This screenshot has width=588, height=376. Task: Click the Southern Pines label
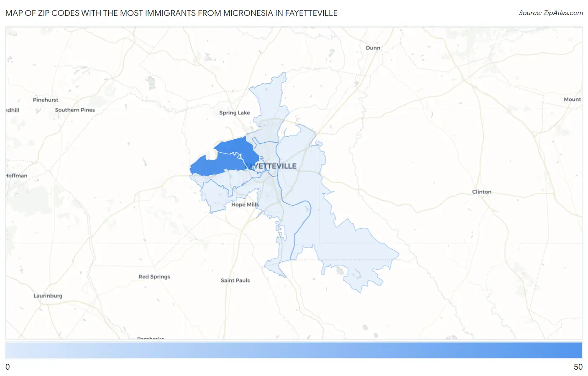coord(75,110)
